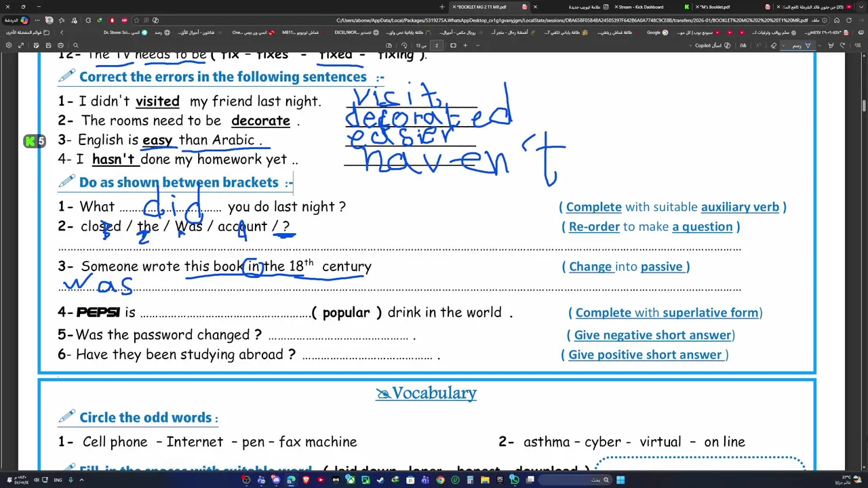Click 'Change into passive' instruction text
Image resolution: width=868 pixels, height=488 pixels.
coord(625,266)
